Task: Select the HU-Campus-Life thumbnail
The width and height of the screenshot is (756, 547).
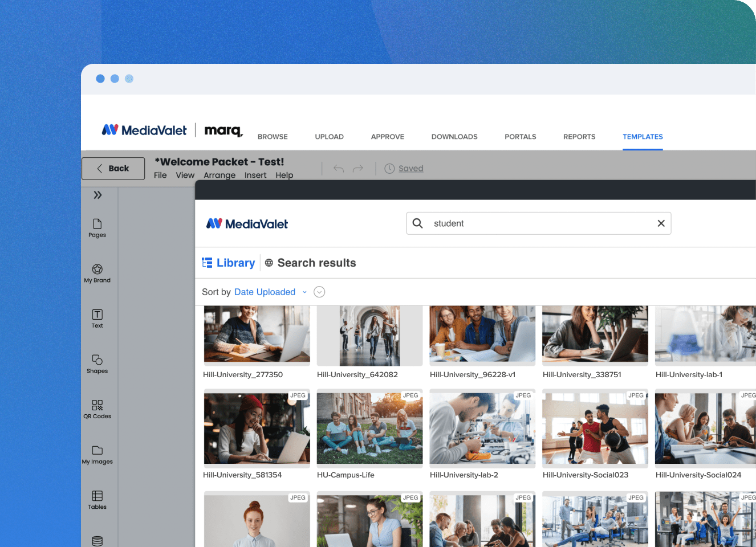Action: pyautogui.click(x=369, y=427)
